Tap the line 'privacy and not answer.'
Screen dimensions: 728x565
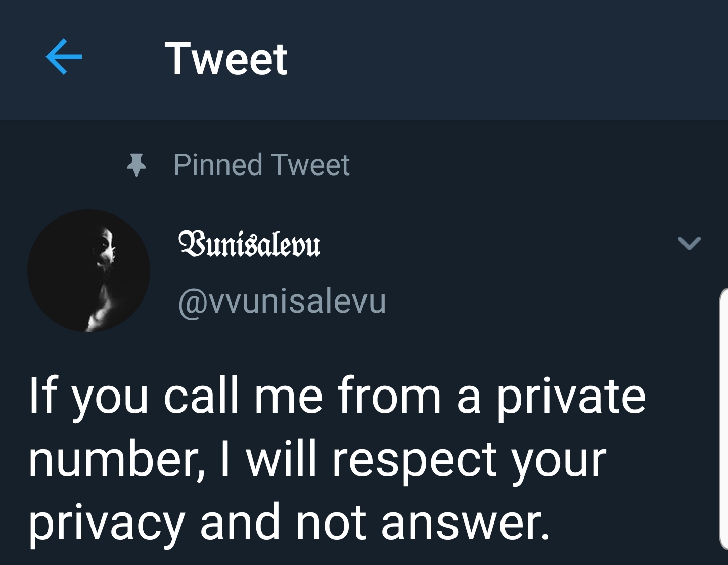coord(289,523)
